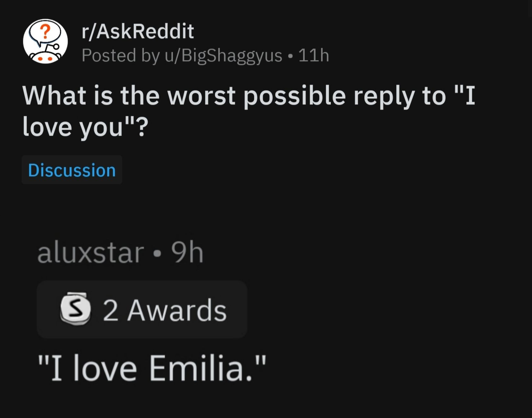
Task: Open commenter aluxstar's profile
Action: [91, 253]
